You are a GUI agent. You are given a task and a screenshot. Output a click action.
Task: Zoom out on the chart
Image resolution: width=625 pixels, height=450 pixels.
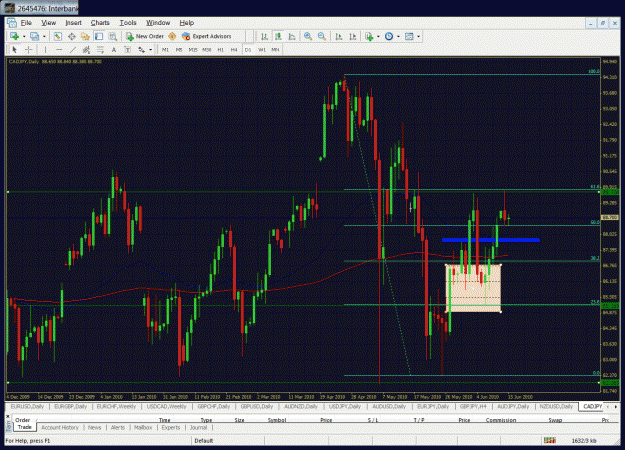[x=322, y=36]
